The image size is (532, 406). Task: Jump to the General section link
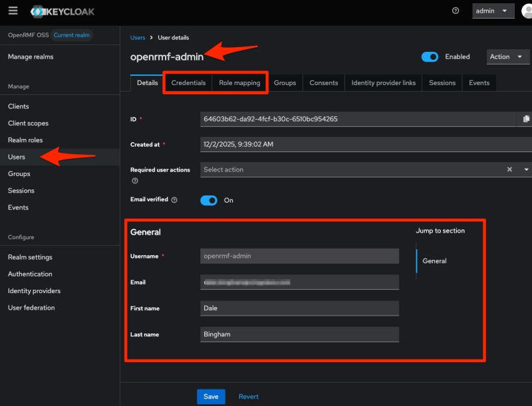click(434, 261)
